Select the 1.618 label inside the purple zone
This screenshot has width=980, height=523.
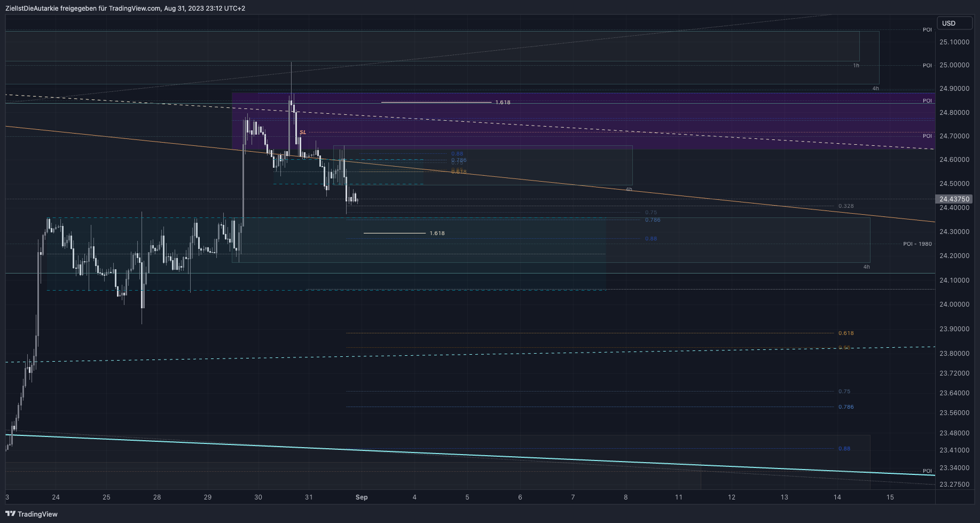click(x=503, y=102)
